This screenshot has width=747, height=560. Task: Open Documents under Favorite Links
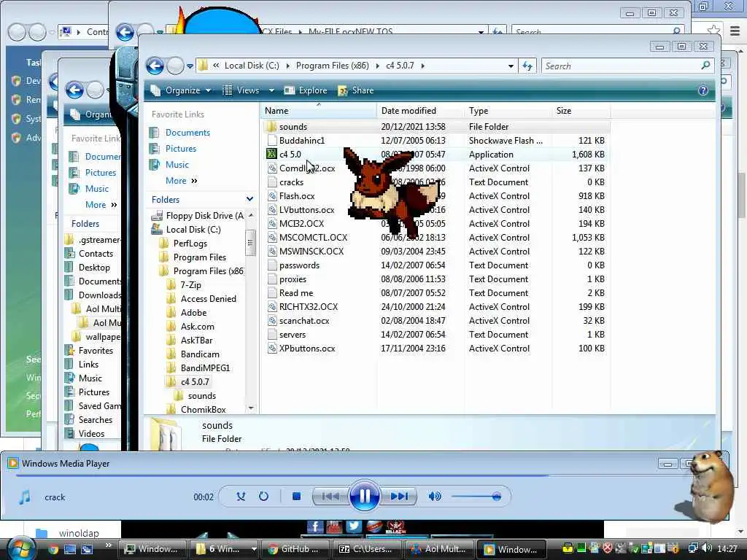[x=187, y=133]
